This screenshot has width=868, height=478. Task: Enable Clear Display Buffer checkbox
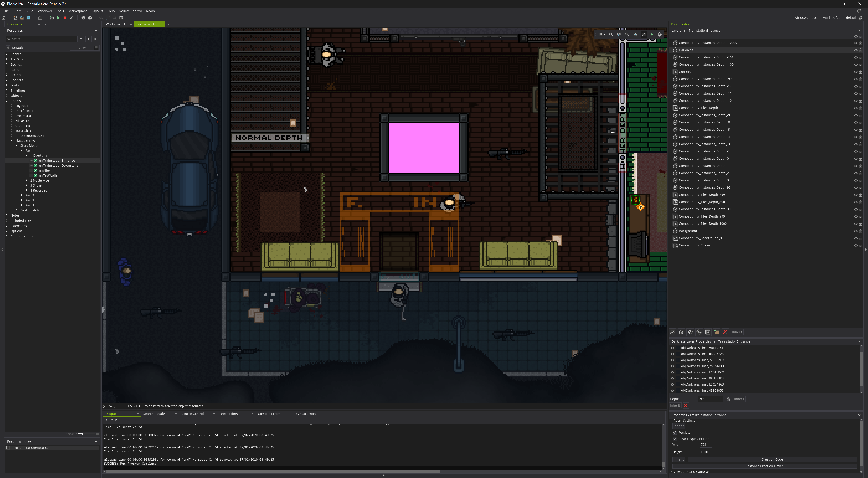tap(675, 438)
